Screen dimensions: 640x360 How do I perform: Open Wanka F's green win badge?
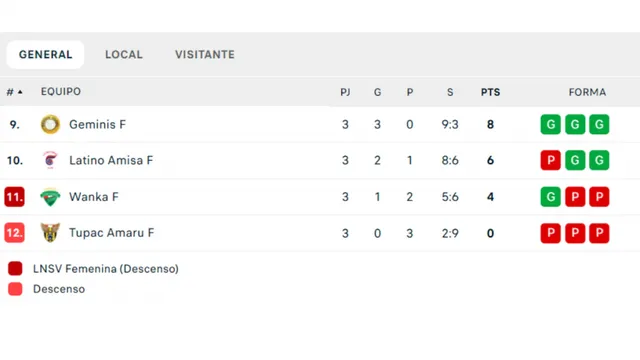tap(551, 197)
